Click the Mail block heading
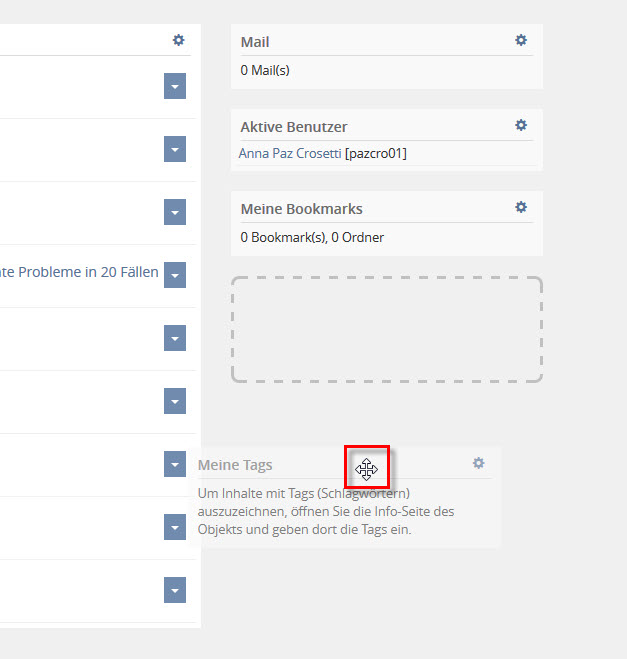The image size is (627, 659). pyautogui.click(x=255, y=42)
